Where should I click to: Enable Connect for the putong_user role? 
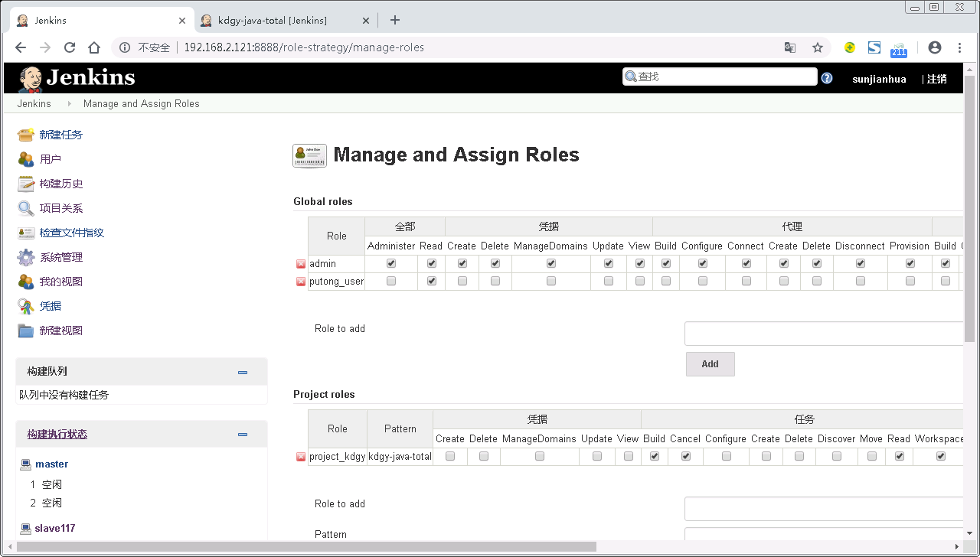[746, 281]
